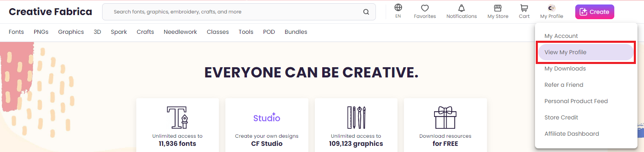Screen dimensions: 644x152
Task: Click the 109,123 graphics text
Action: point(356,143)
